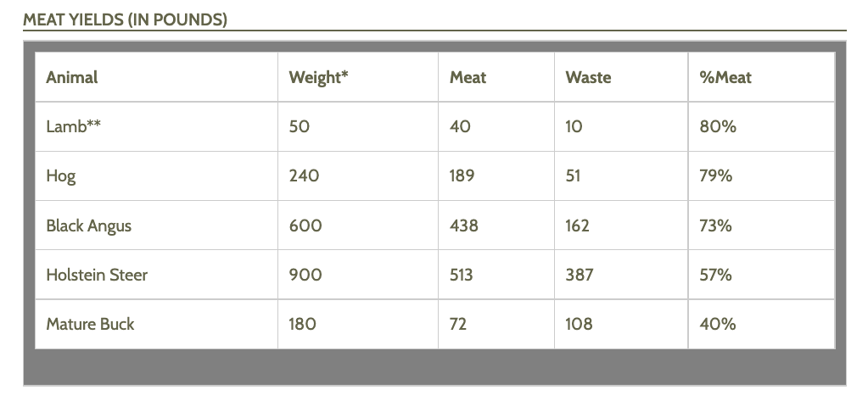Select the Hog weight value 240

click(304, 175)
